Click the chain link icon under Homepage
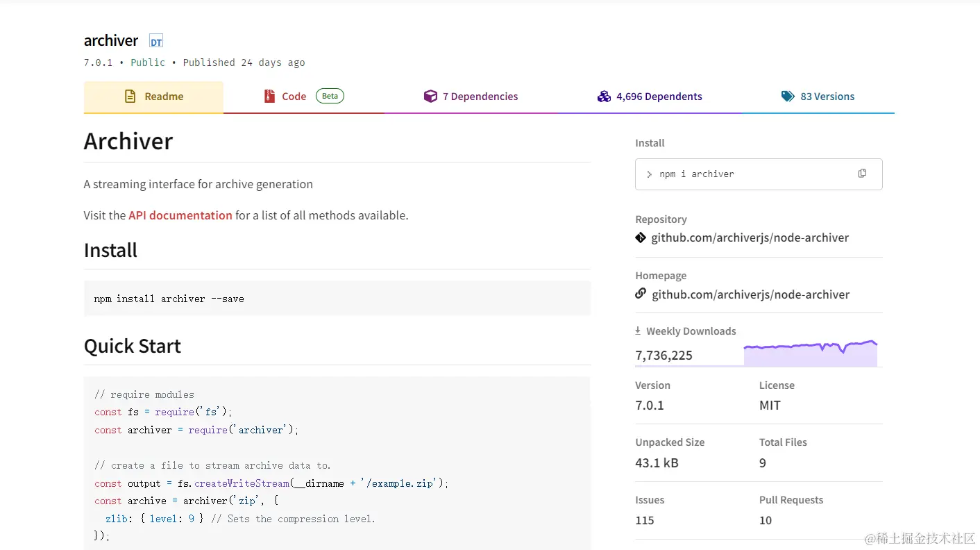 641,294
